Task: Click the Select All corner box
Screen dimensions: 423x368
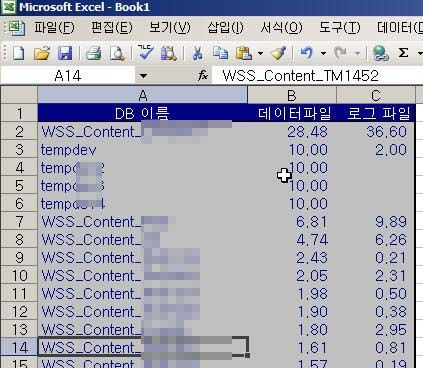Action: pos(19,95)
